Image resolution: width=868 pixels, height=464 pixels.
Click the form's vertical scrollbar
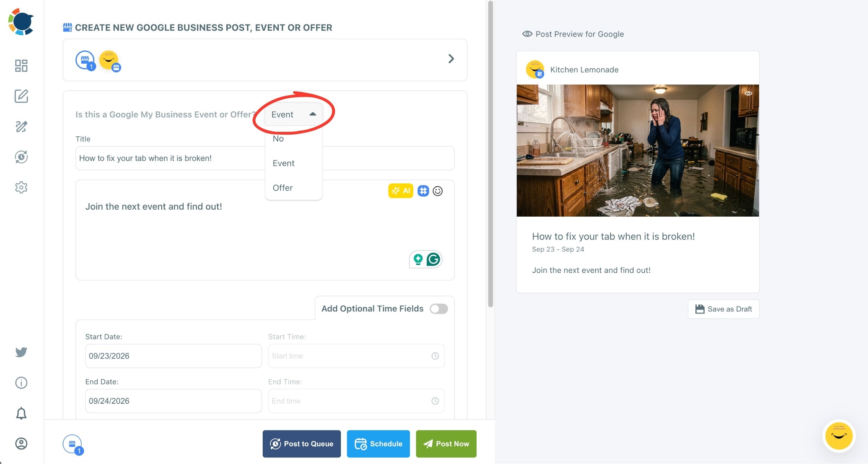(x=490, y=154)
